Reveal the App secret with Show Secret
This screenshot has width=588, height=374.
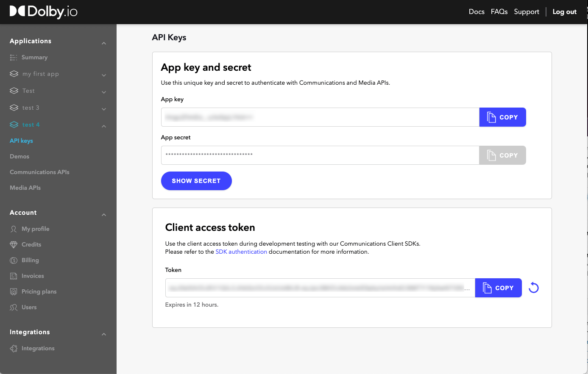(196, 181)
